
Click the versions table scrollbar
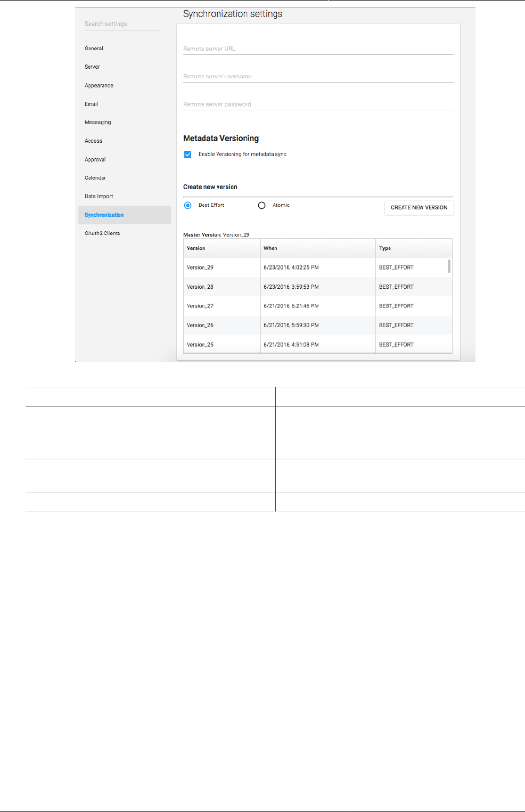point(449,266)
